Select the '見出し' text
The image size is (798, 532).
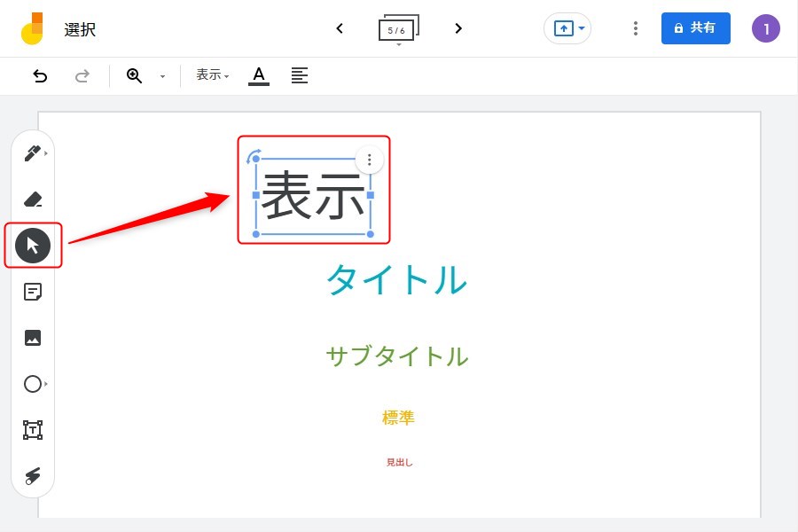tap(400, 462)
